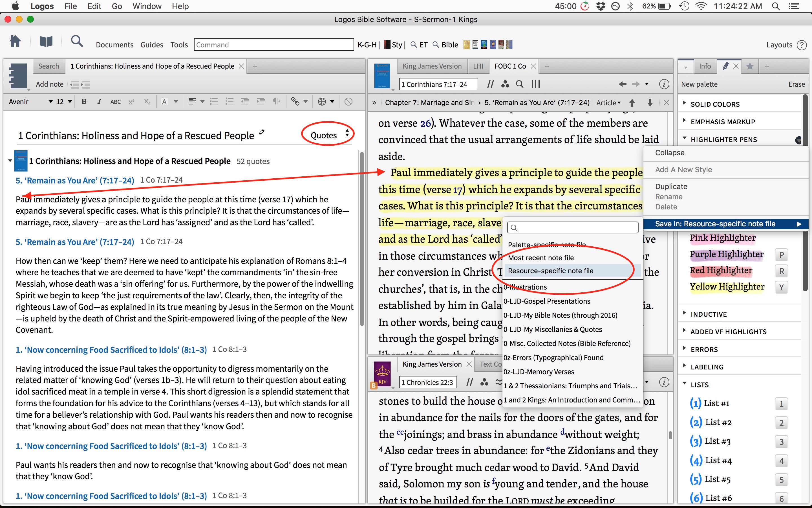Show resource information in FOBC panel

click(x=664, y=84)
